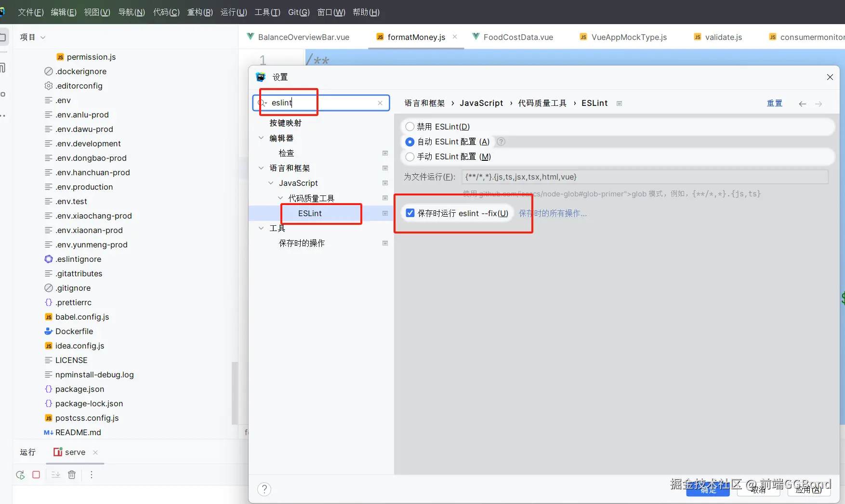Close the formatMoney.js editor tab
845x504 pixels.
pyautogui.click(x=455, y=37)
